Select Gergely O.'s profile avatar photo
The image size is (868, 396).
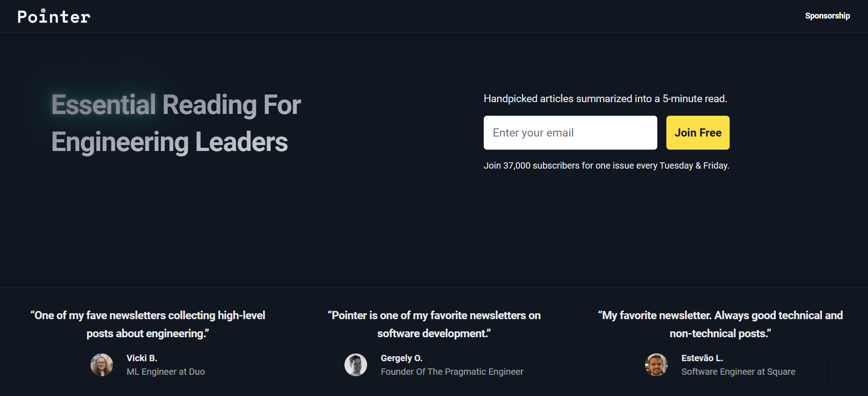pyautogui.click(x=356, y=364)
